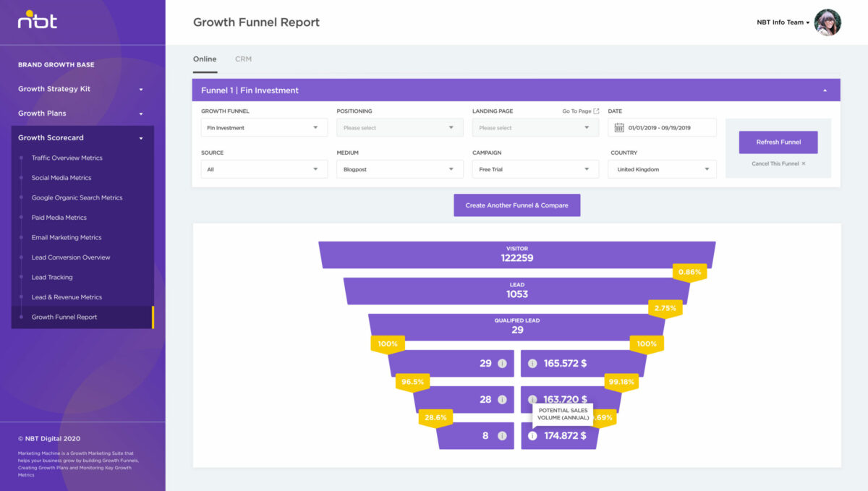Select Email Marketing Metrics from the Growth Scorecard
The width and height of the screenshot is (868, 491).
66,237
